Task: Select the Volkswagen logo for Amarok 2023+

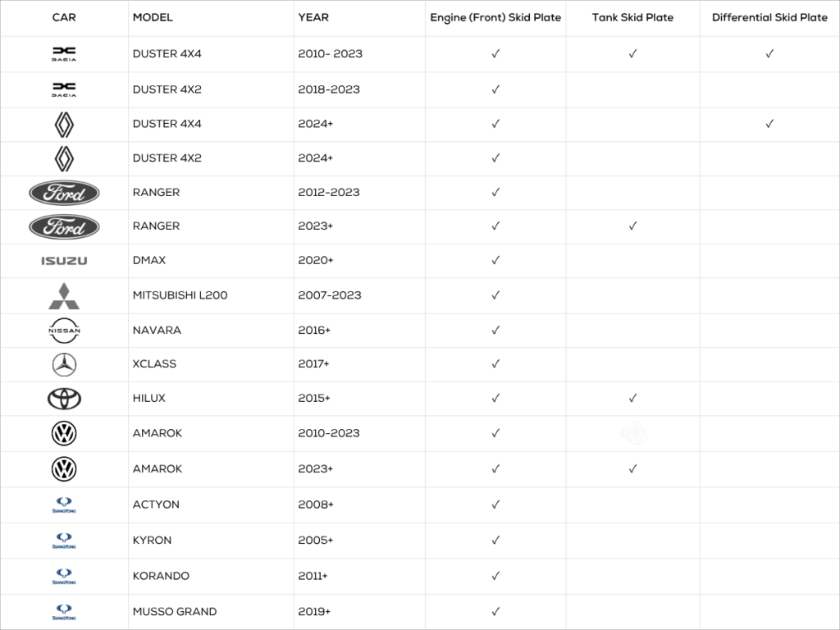Action: pos(64,469)
